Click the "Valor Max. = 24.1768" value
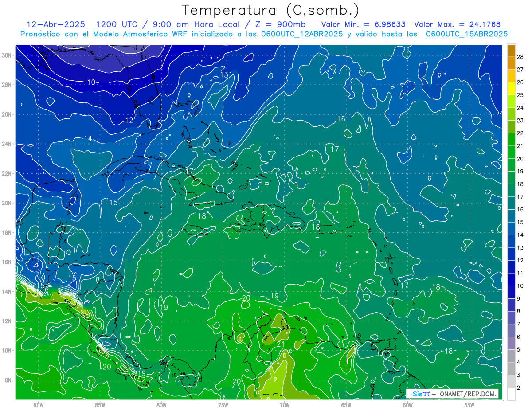The image size is (532, 411). (458, 24)
